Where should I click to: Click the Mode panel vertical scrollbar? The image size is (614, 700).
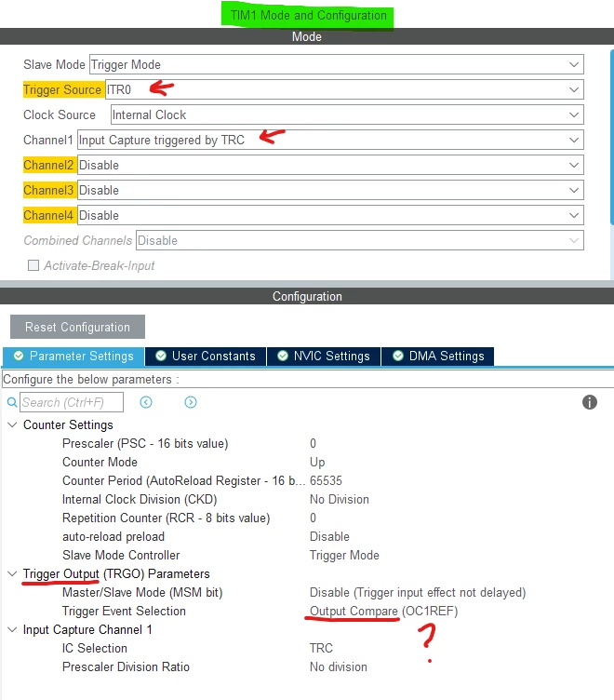click(612, 138)
